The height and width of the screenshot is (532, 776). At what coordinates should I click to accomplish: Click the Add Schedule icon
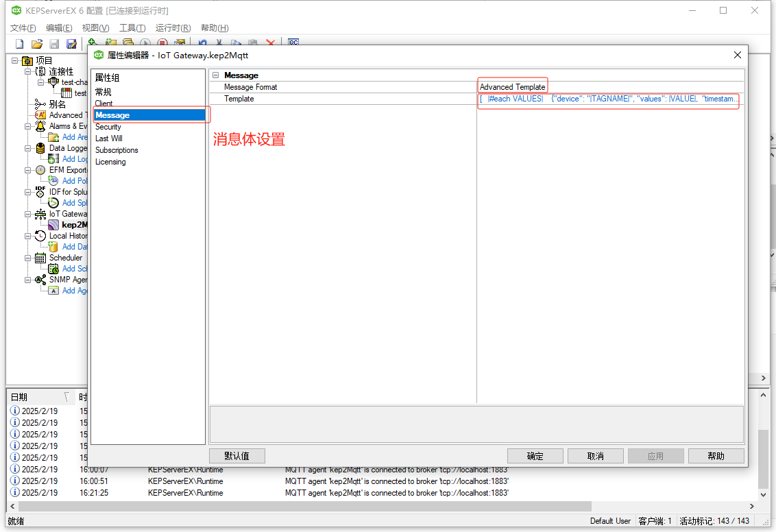(53, 268)
